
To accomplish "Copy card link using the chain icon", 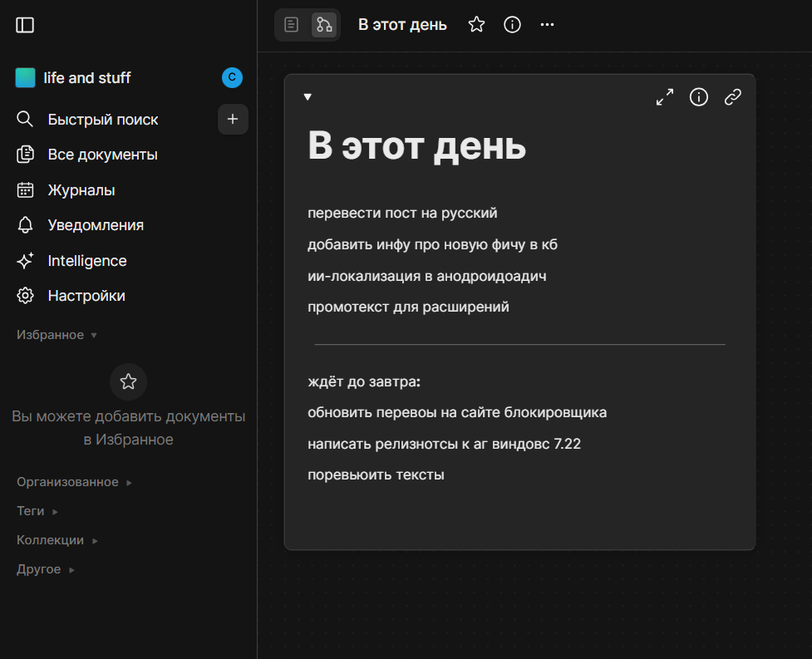I will [x=732, y=97].
